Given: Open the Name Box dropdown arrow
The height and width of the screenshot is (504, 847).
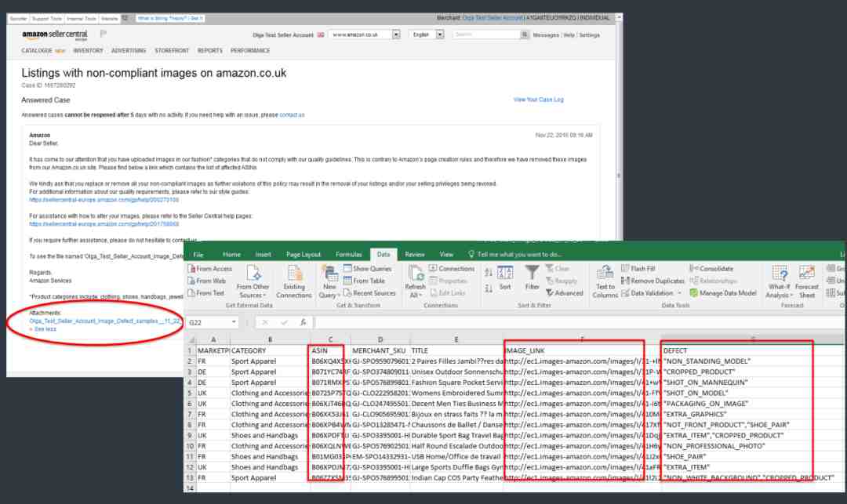Looking at the screenshot, I should 234,322.
